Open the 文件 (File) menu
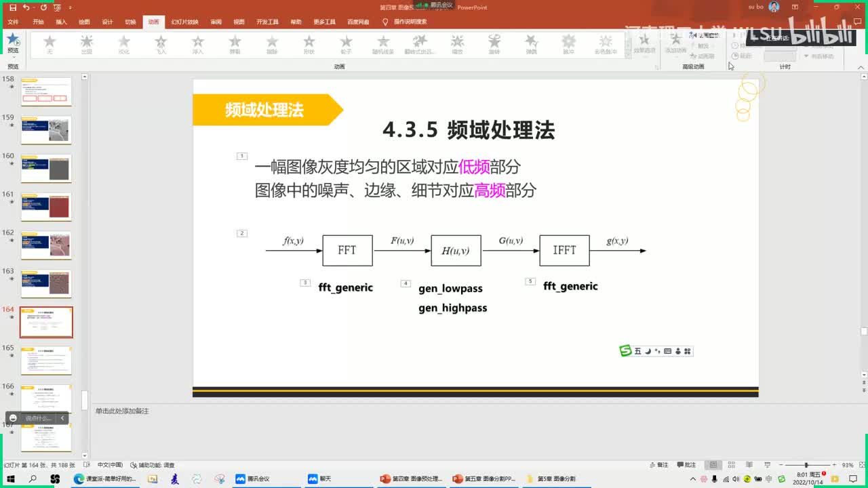Screen dimensions: 868x488 point(13,22)
